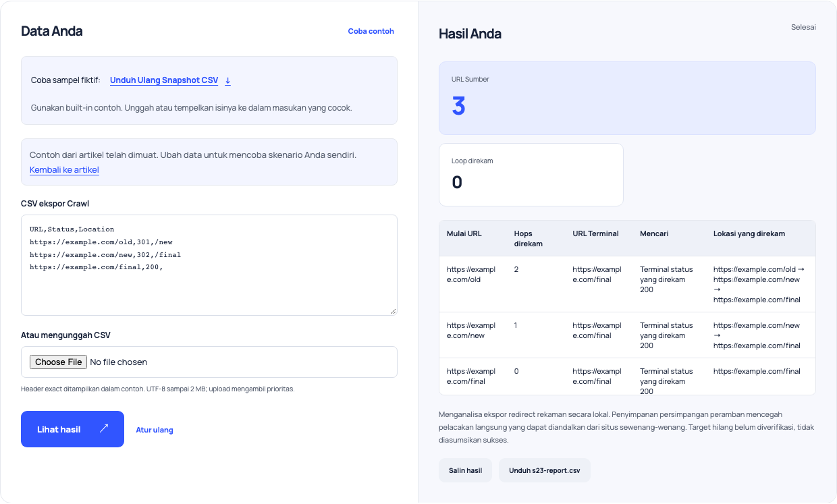Click the Mencari column header
This screenshot has width=837, height=504.
coord(654,233)
